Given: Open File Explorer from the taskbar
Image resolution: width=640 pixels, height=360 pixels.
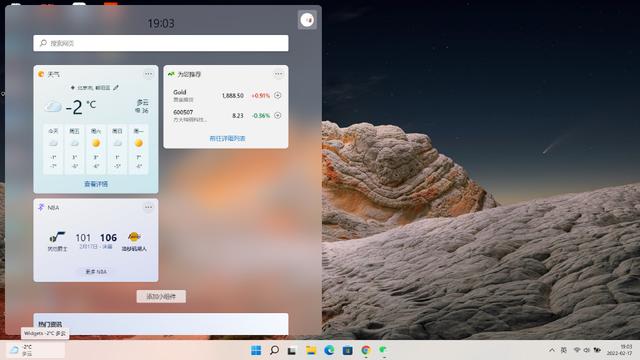Looking at the screenshot, I should [311, 350].
